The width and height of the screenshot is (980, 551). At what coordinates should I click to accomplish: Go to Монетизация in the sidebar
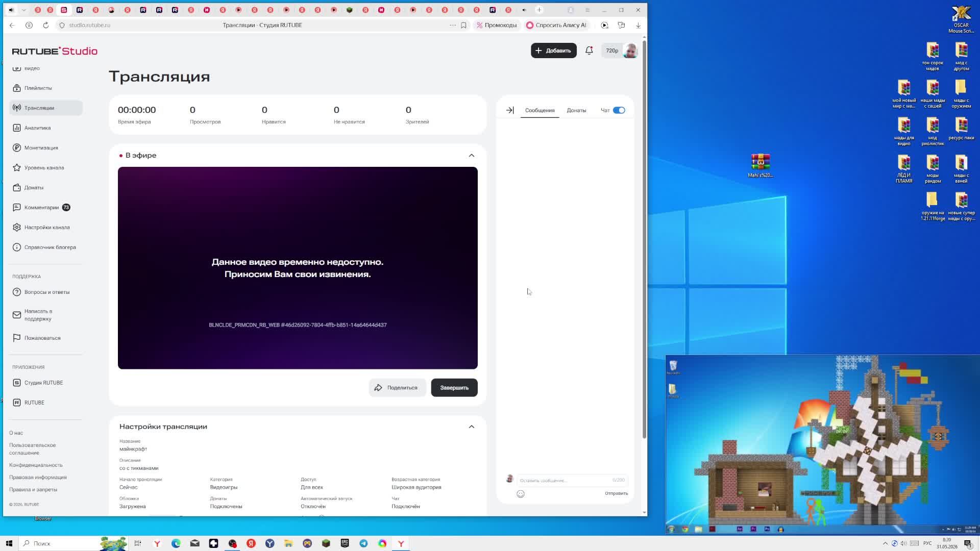(x=46, y=148)
